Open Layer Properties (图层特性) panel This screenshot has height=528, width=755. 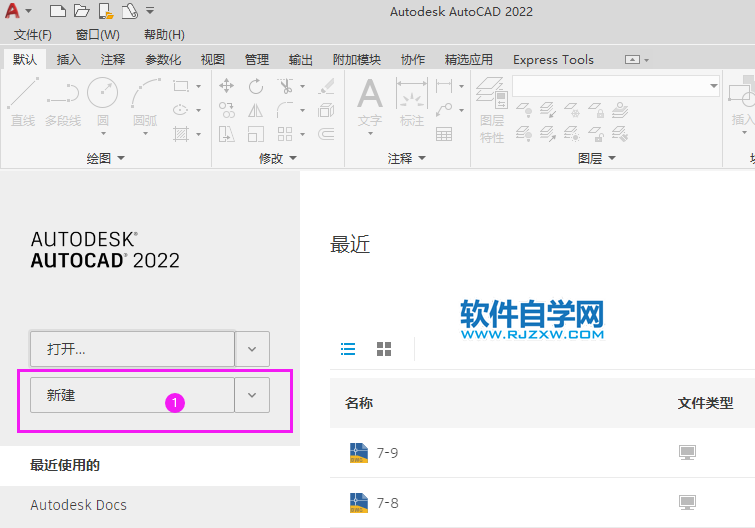491,110
